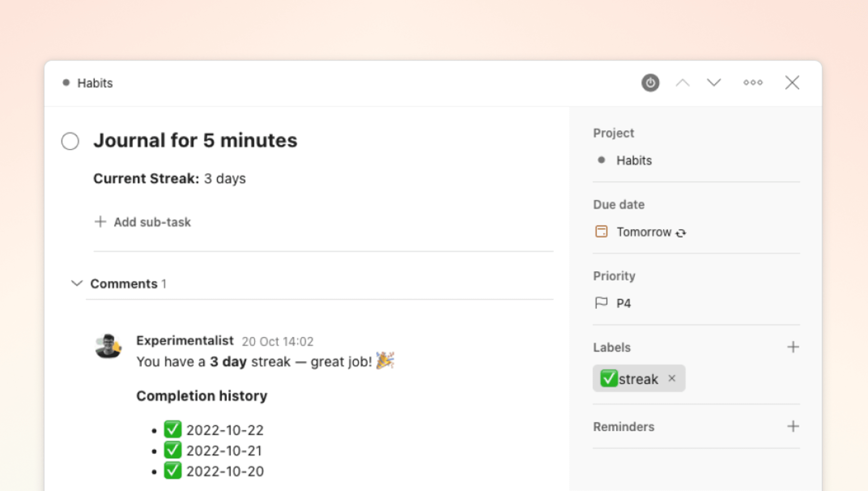The width and height of the screenshot is (868, 491).
Task: Change the due date from Tomorrow
Action: coord(644,231)
